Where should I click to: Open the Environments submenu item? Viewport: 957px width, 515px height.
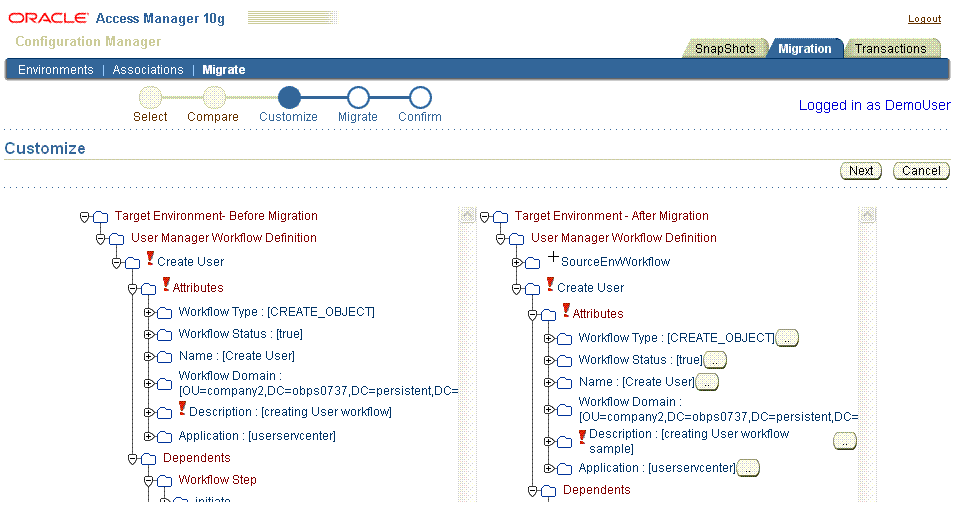coord(56,70)
